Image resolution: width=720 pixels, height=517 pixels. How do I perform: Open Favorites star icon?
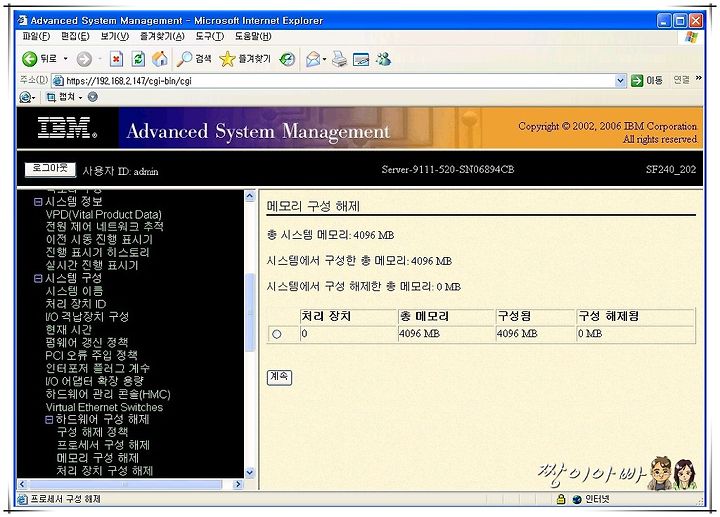(x=227, y=59)
